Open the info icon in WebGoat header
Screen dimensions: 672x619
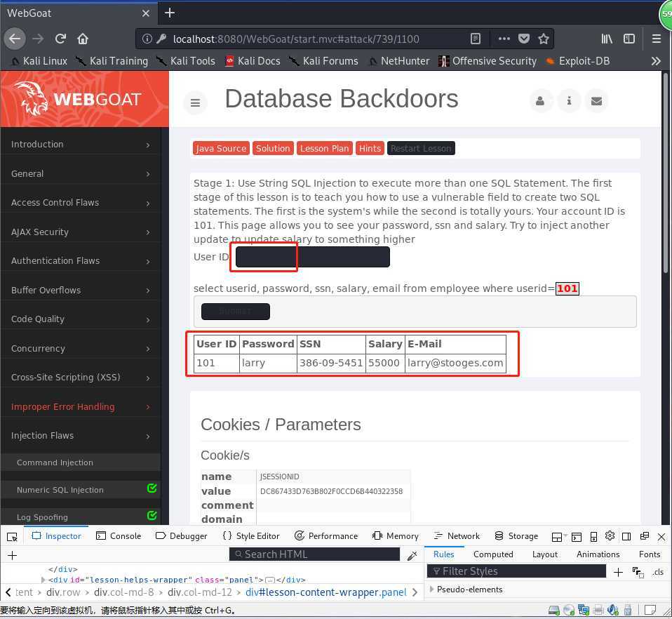point(569,101)
